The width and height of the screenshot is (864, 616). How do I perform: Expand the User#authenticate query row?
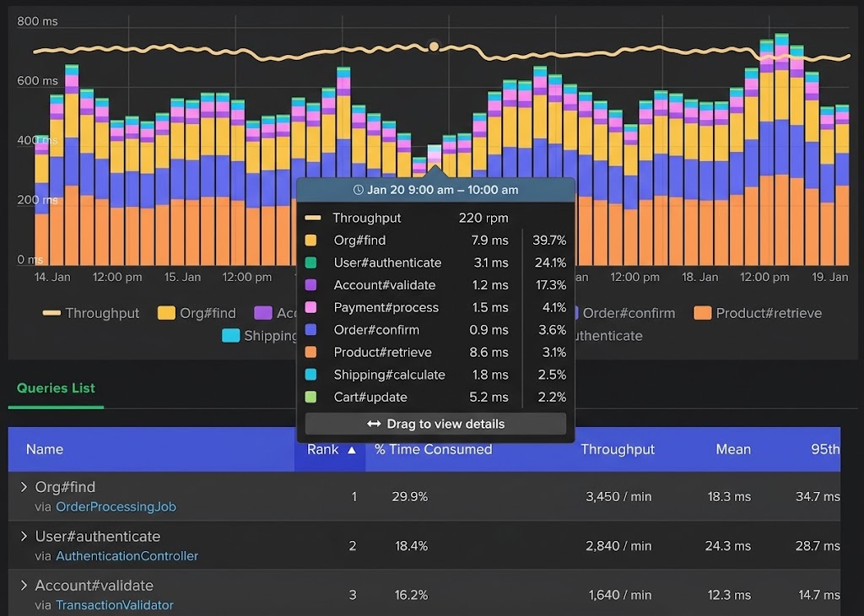click(x=23, y=536)
